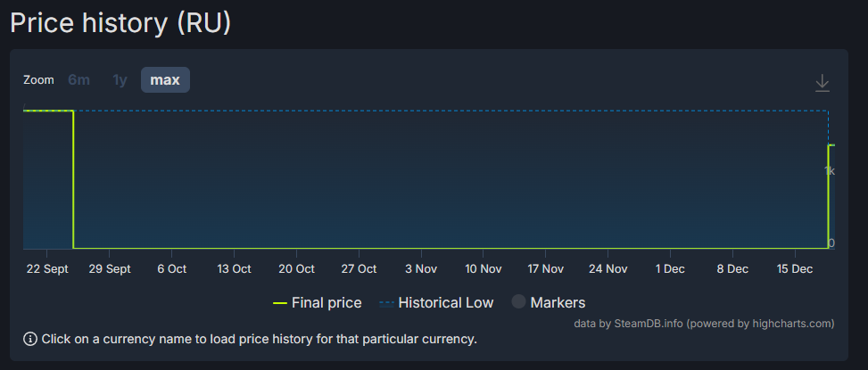Open the chart download menu icon
The width and height of the screenshot is (868, 370).
pyautogui.click(x=823, y=83)
